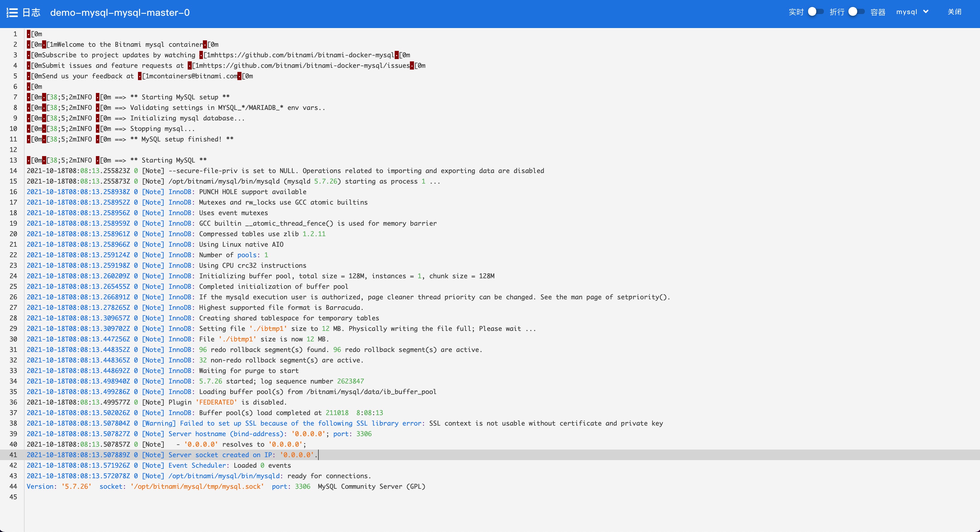
Task: Click 'Server socket created on IP' line
Action: 172,455
